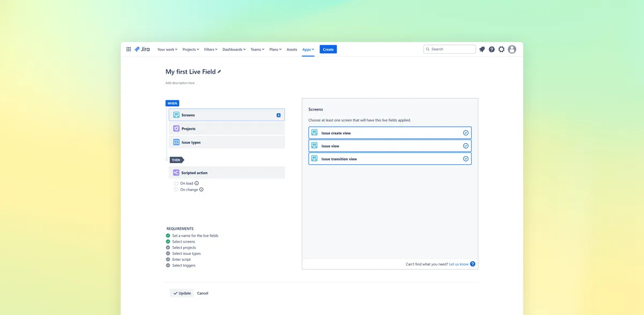Open the settings gear icon
The height and width of the screenshot is (315, 644).
pos(502,49)
